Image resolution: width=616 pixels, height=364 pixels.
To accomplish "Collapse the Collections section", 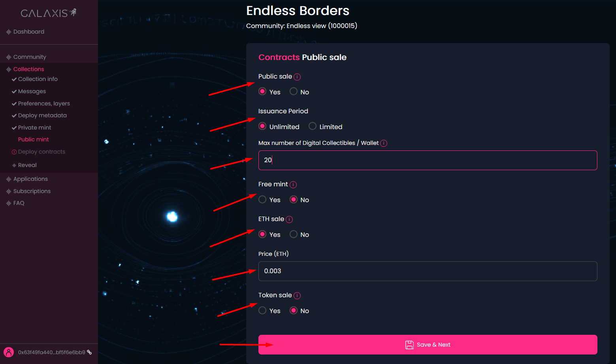I will pos(28,69).
